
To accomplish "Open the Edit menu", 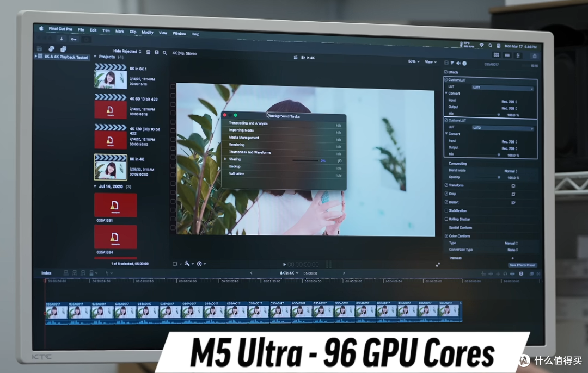I will (94, 30).
